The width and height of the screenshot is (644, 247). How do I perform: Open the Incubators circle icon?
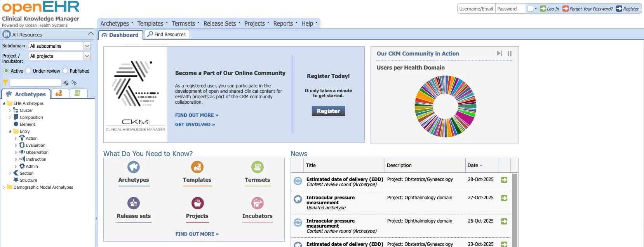click(x=257, y=203)
